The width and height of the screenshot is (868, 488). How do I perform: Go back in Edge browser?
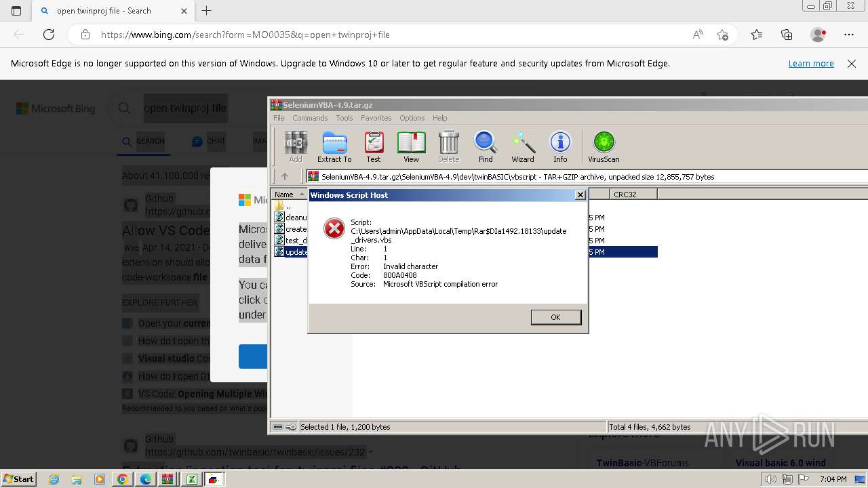coord(19,35)
